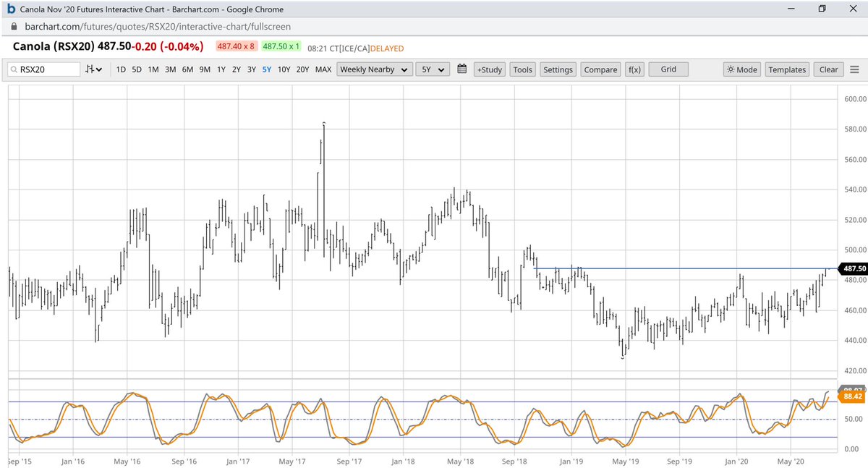Select the 1M range
The image size is (868, 468).
[153, 69]
